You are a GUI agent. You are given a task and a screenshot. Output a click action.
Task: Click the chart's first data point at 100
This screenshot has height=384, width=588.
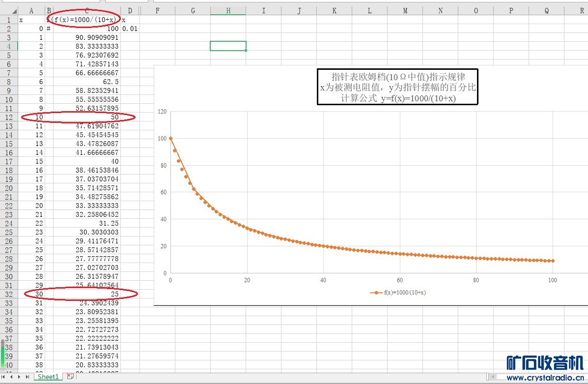point(170,138)
